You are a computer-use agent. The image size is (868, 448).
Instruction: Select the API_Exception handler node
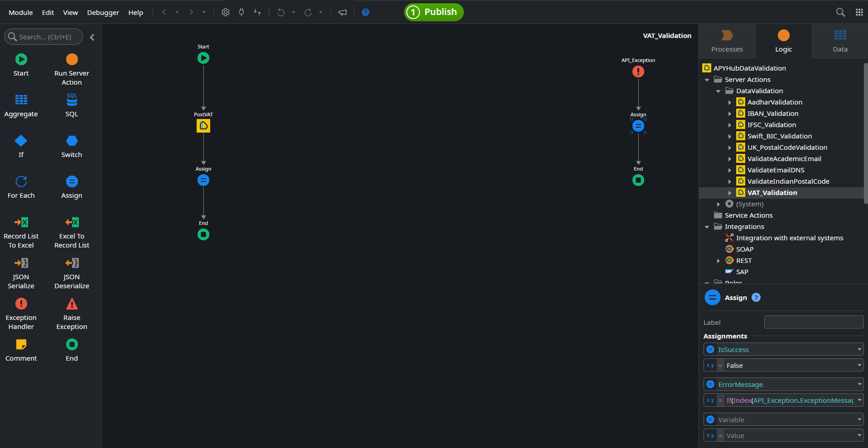pos(638,71)
